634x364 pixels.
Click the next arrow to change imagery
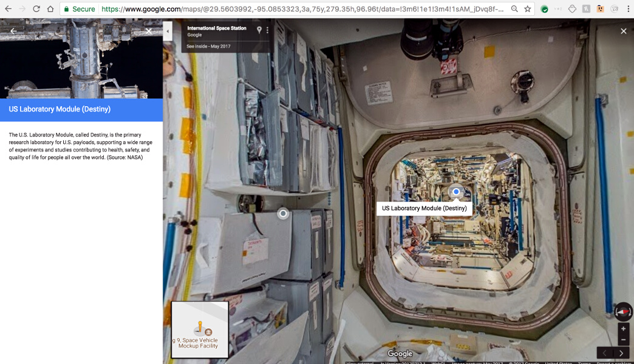coord(621,352)
